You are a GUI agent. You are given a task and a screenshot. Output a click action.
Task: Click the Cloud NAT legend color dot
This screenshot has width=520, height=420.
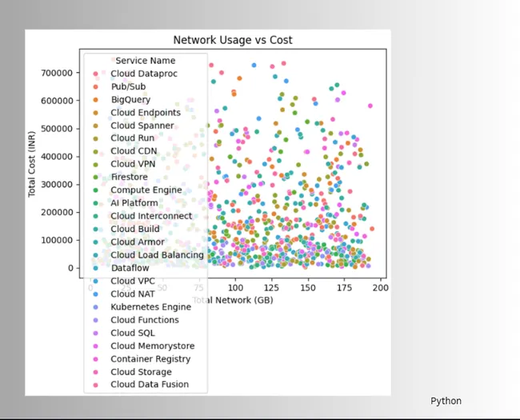[x=95, y=294]
